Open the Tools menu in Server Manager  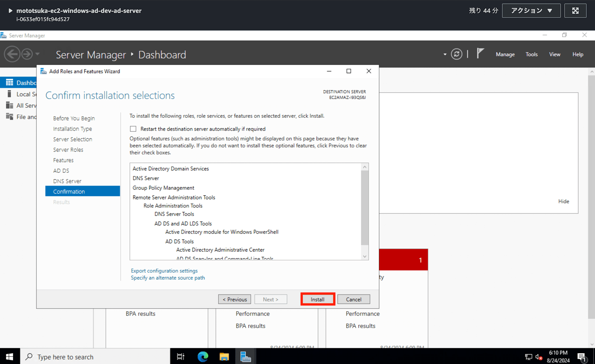[x=531, y=54]
